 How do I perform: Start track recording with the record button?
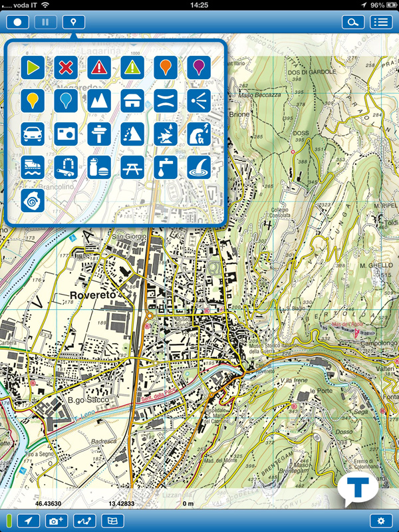17,23
